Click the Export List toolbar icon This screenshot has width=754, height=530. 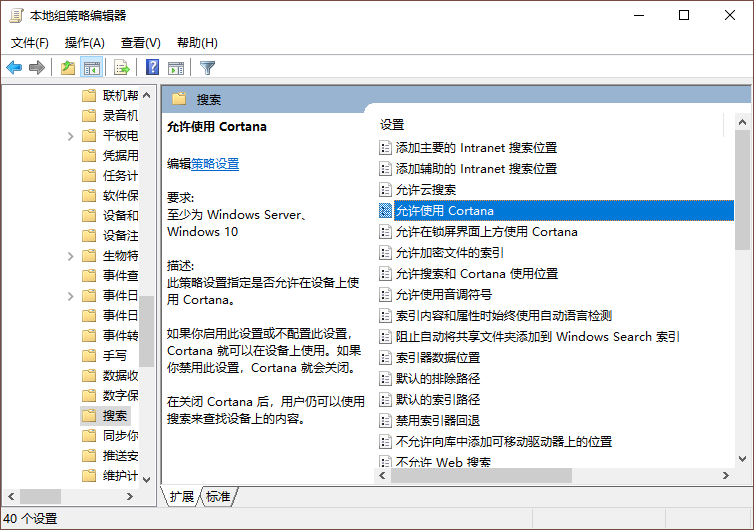click(122, 68)
